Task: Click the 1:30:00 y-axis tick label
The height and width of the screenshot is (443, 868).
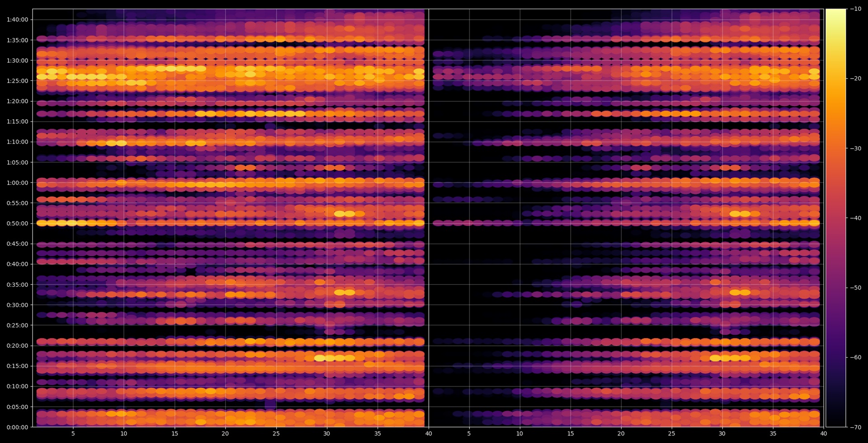Action: (x=17, y=61)
